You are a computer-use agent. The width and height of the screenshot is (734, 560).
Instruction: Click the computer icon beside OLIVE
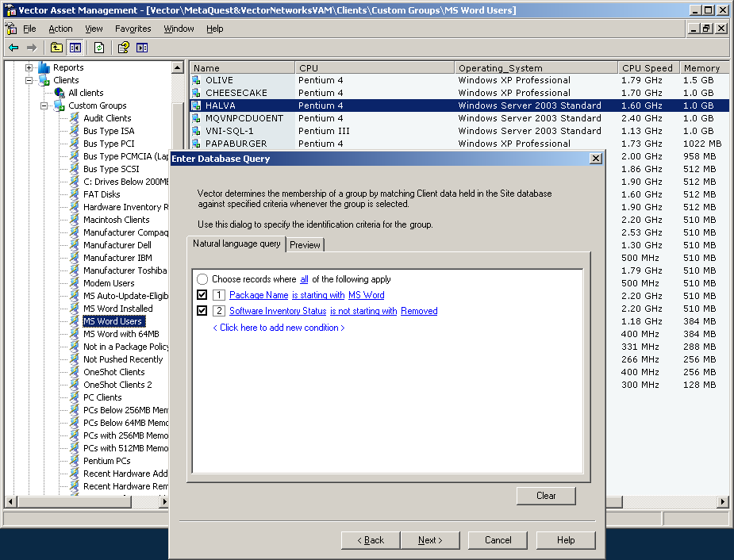[x=196, y=80]
